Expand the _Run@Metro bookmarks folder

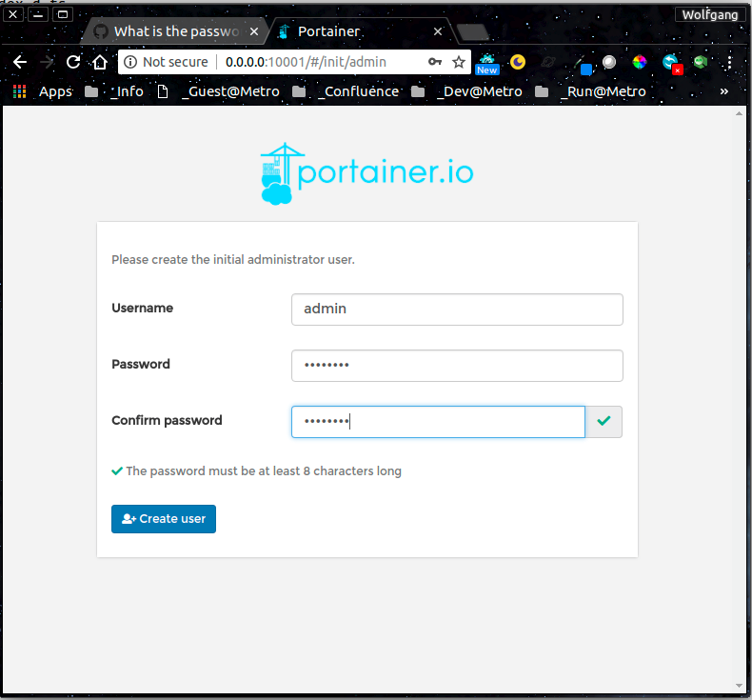click(590, 91)
